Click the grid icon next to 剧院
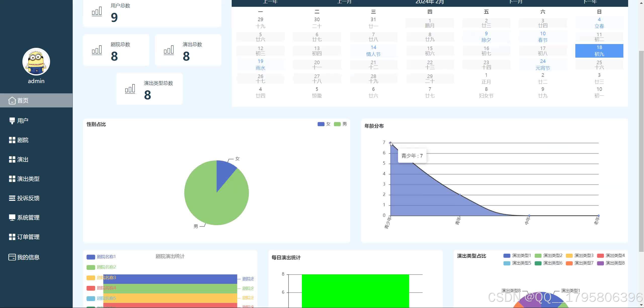The height and width of the screenshot is (308, 644). [x=12, y=140]
